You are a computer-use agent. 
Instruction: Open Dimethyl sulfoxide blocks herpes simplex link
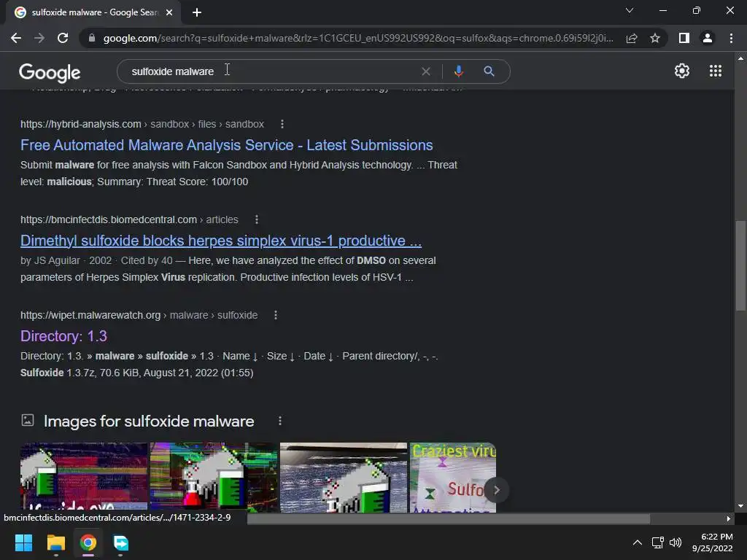coord(221,241)
